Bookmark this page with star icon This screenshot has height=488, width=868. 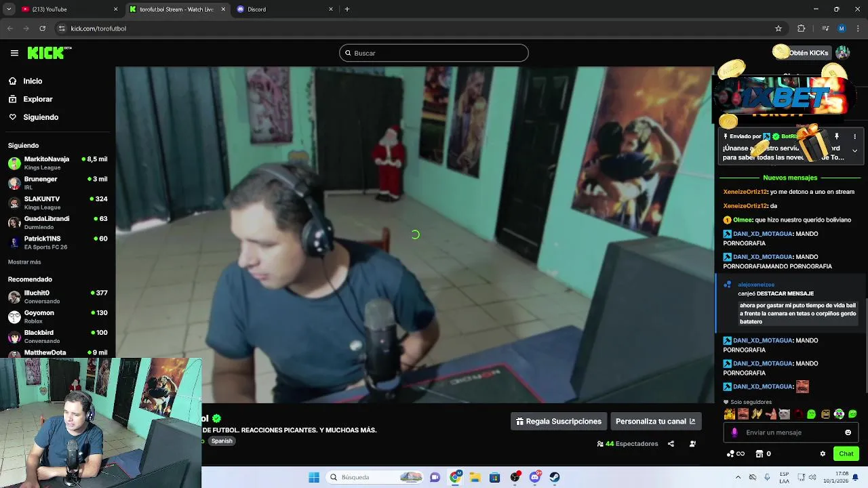[x=778, y=28]
